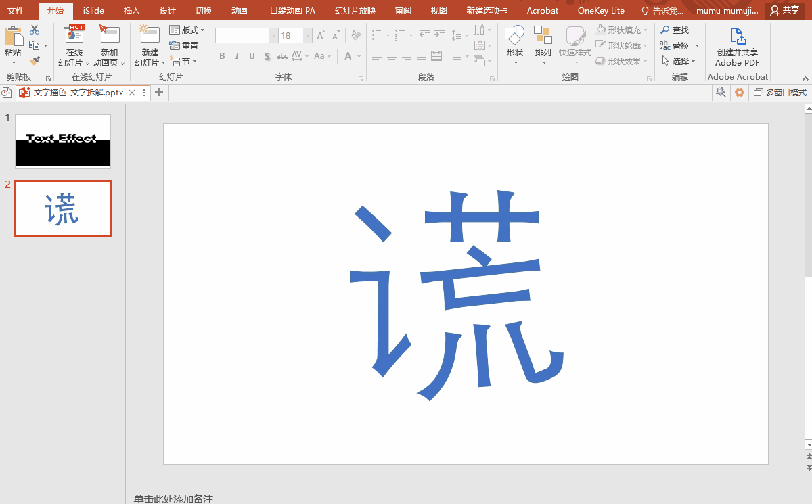The image size is (812, 504).
Task: Switch to the 设计 Design tab
Action: 167,10
